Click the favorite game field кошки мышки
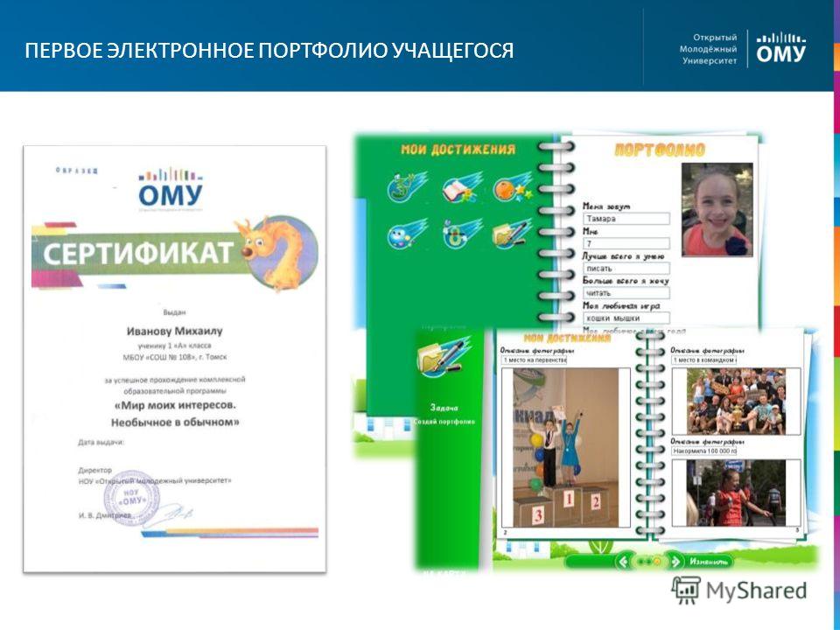Screen dimensions: 840x630 626,318
